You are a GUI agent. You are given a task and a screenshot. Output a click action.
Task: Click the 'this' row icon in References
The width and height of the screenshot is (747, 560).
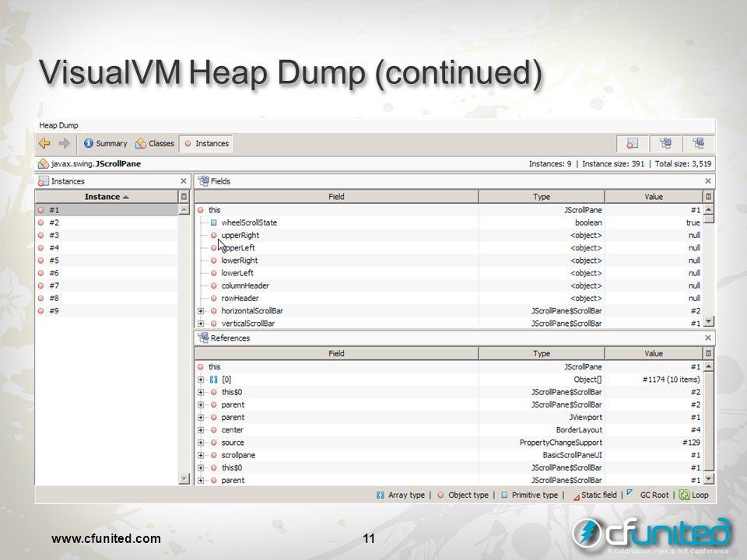(x=201, y=366)
